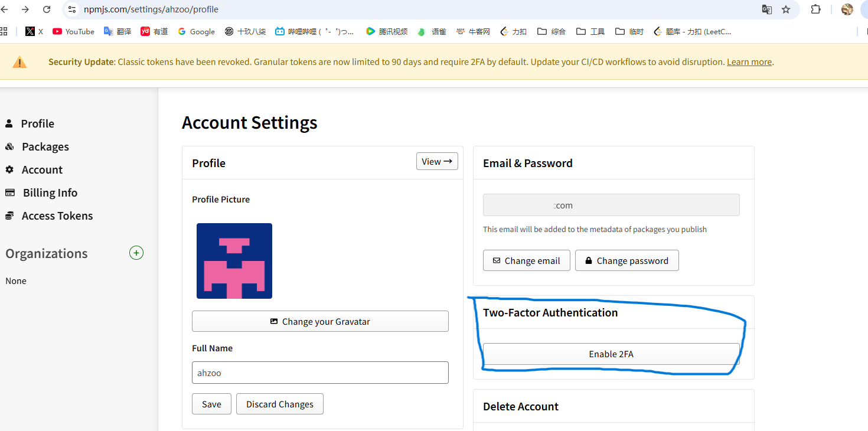868x431 pixels.
Task: Reload the page with browser refresh icon
Action: pyautogui.click(x=47, y=9)
